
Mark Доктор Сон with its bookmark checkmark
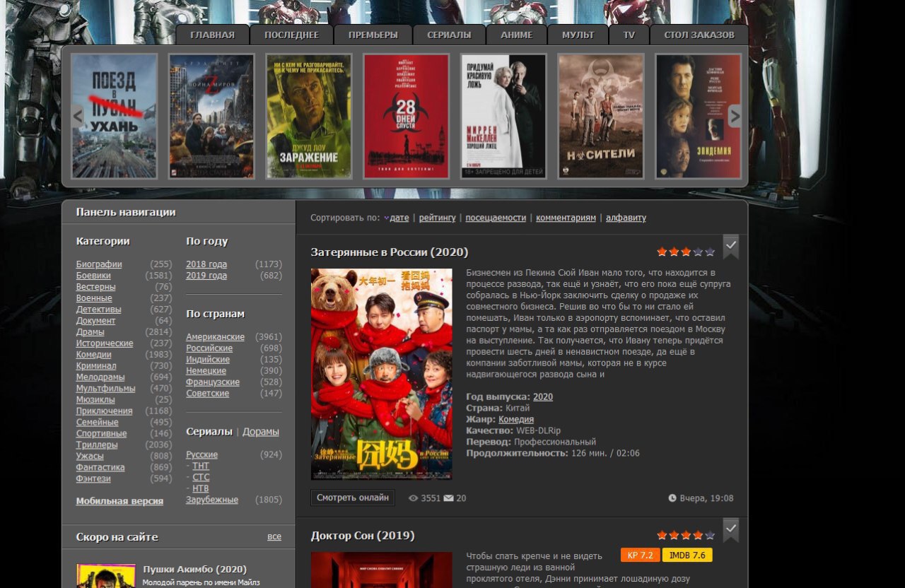pyautogui.click(x=731, y=529)
